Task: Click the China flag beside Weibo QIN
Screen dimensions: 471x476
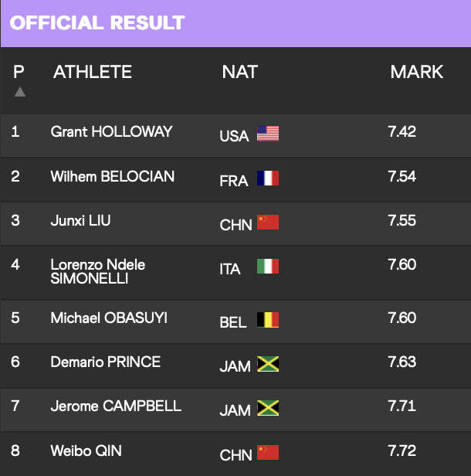Action: [268, 452]
